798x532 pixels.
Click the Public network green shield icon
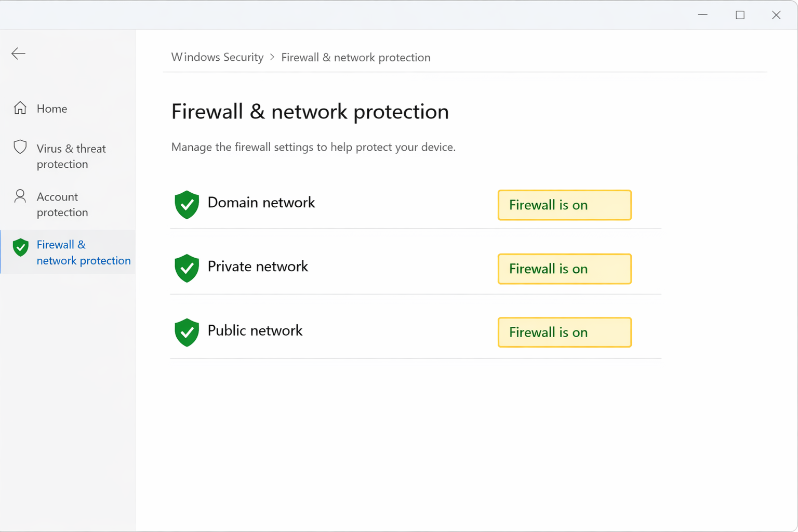click(187, 332)
